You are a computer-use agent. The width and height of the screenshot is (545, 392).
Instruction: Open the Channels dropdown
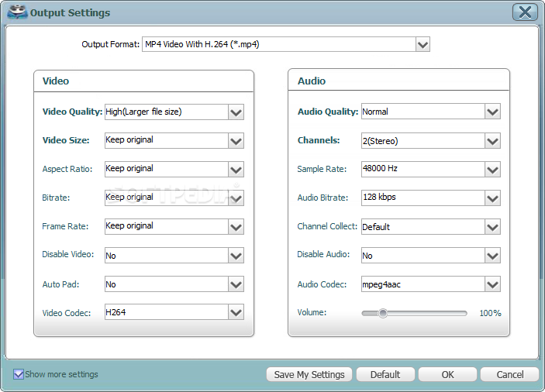click(492, 141)
